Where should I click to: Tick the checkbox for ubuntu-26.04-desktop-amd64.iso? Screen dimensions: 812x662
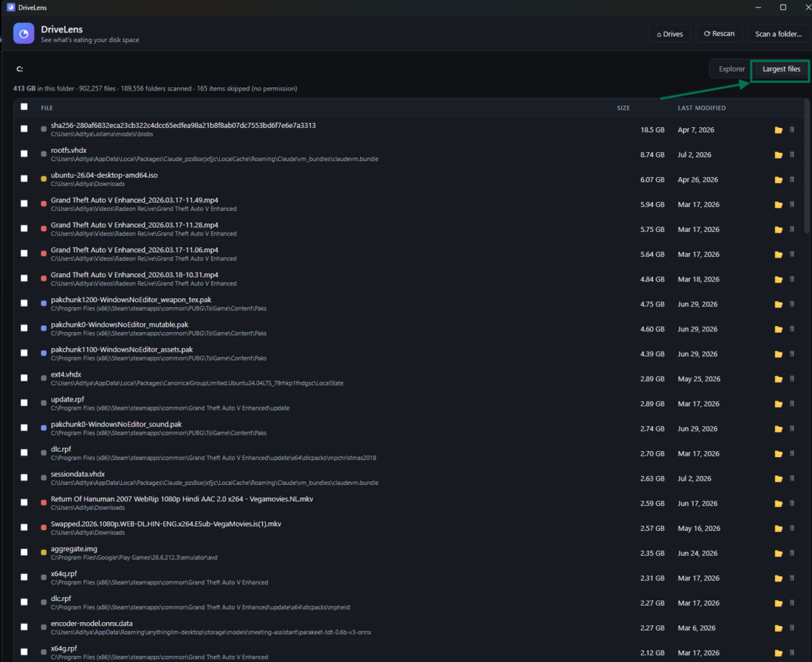(x=24, y=179)
